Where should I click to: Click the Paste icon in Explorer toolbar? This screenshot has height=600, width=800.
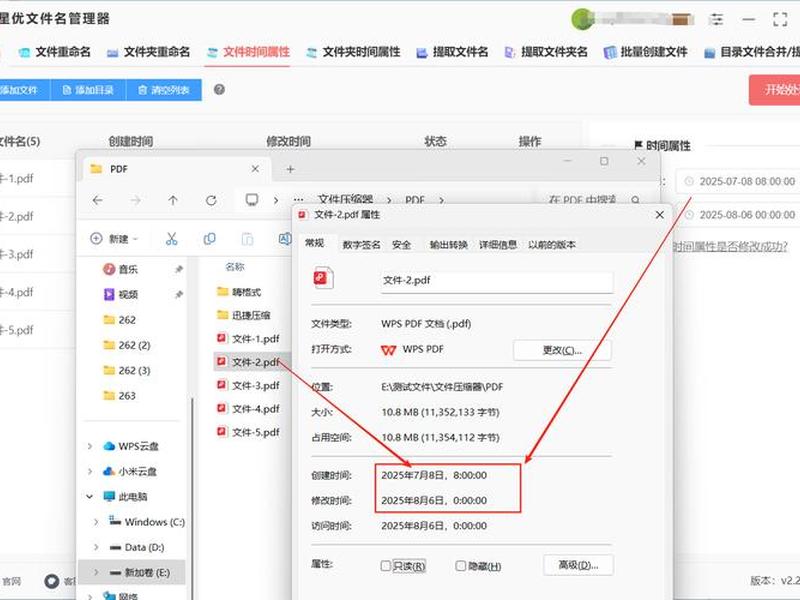pos(247,238)
